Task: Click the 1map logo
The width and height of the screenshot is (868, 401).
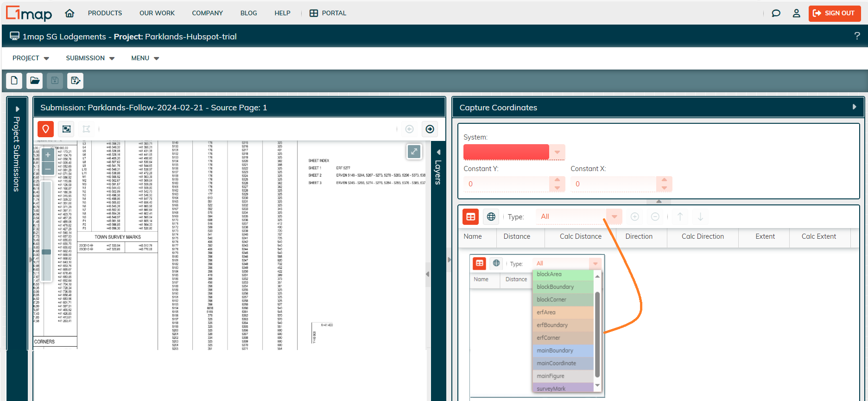Action: [29, 13]
